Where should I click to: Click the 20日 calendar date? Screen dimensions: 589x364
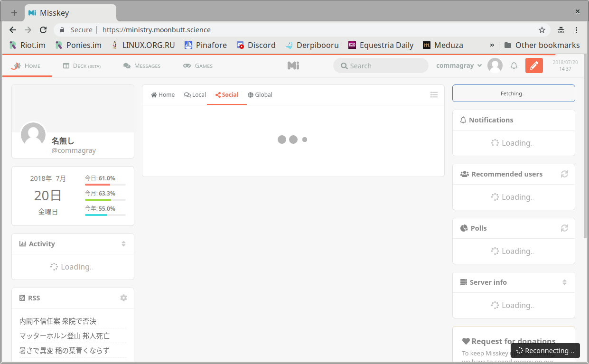point(48,195)
